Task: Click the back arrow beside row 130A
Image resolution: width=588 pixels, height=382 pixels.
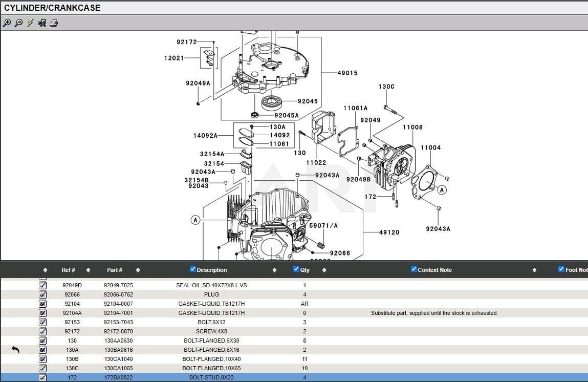Action: 15,350
